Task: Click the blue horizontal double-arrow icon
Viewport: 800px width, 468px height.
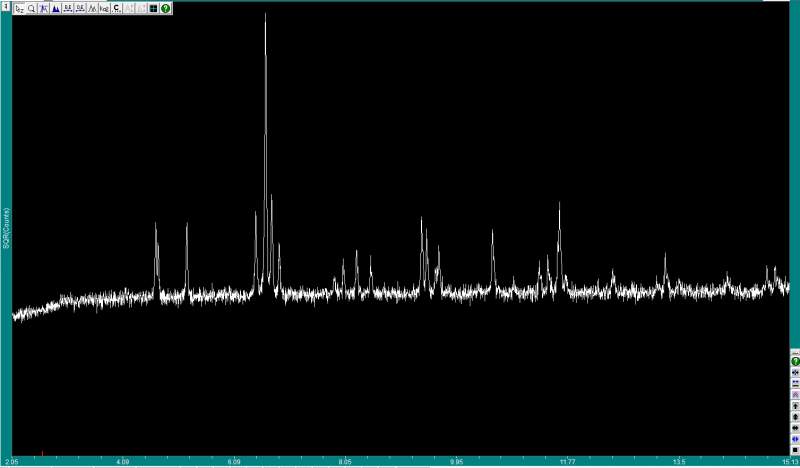Action: click(x=795, y=439)
